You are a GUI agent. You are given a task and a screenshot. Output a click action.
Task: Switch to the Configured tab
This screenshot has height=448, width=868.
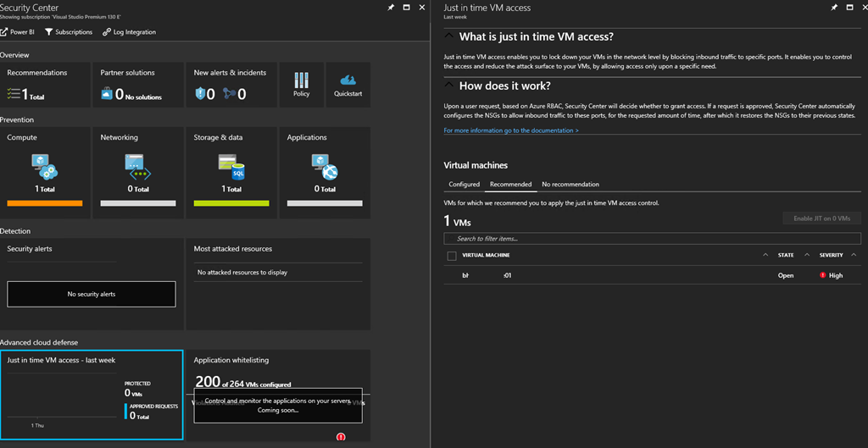click(x=464, y=184)
